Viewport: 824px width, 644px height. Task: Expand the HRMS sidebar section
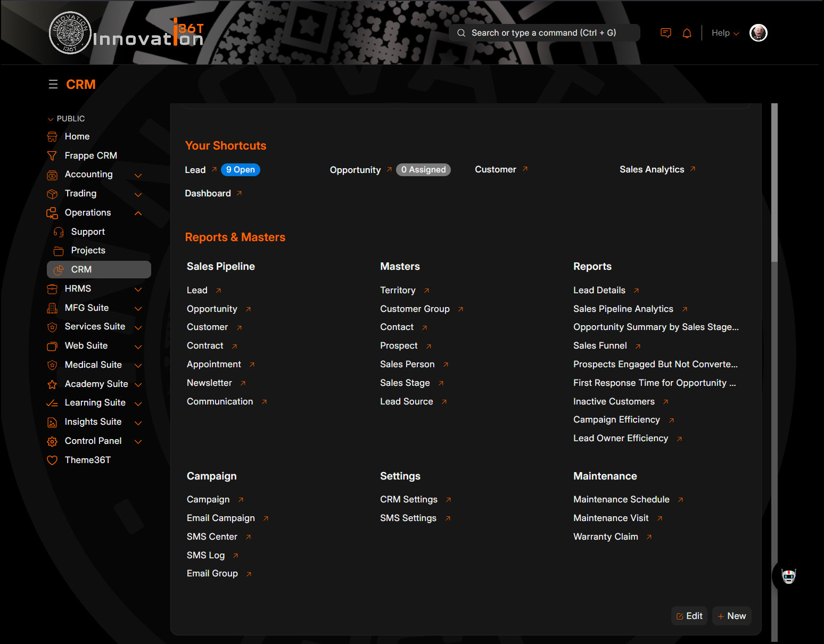(138, 290)
